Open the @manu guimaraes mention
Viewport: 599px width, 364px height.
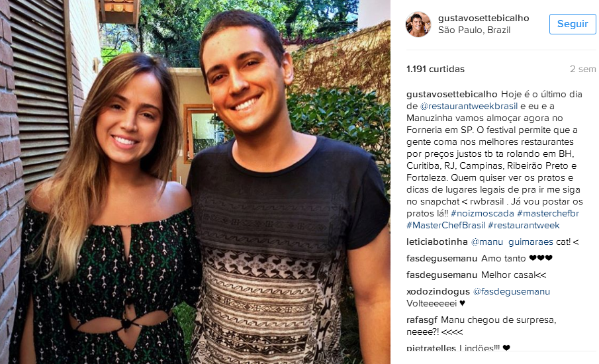512,242
